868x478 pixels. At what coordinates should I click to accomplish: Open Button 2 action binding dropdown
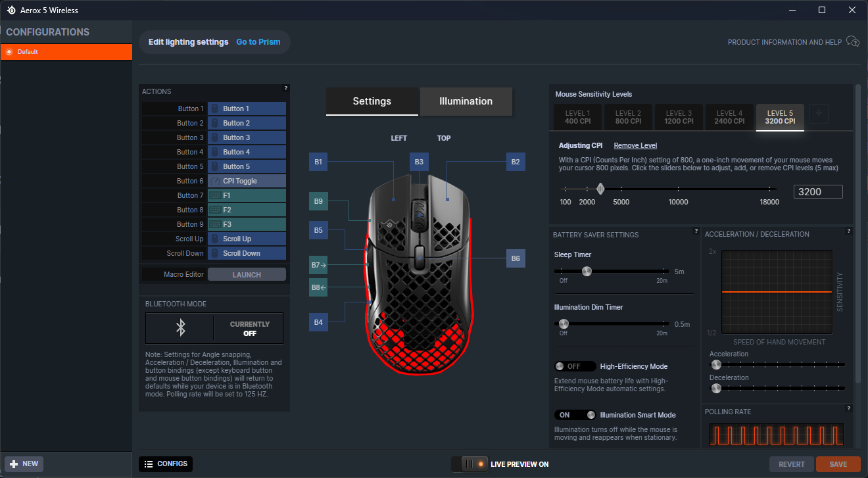[247, 123]
